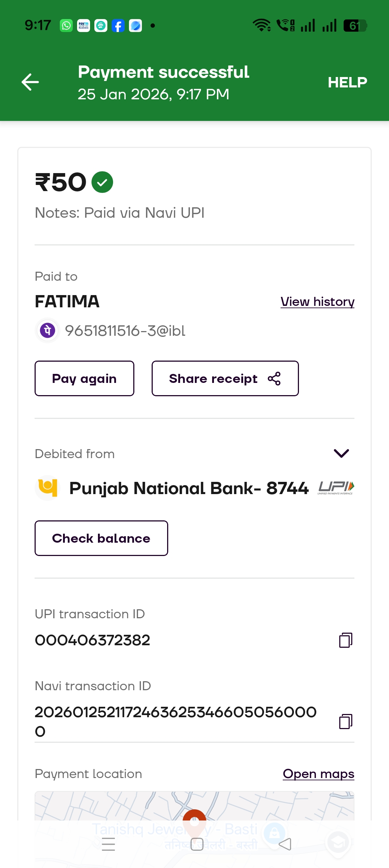This screenshot has height=868, width=389.
Task: Open HELP in the top bar
Action: [347, 82]
